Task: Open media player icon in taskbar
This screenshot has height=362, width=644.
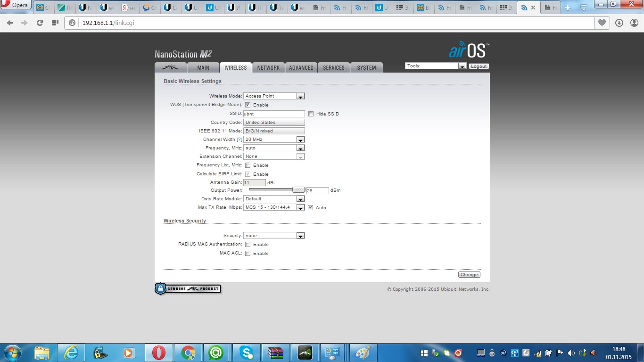Action: coord(128,353)
